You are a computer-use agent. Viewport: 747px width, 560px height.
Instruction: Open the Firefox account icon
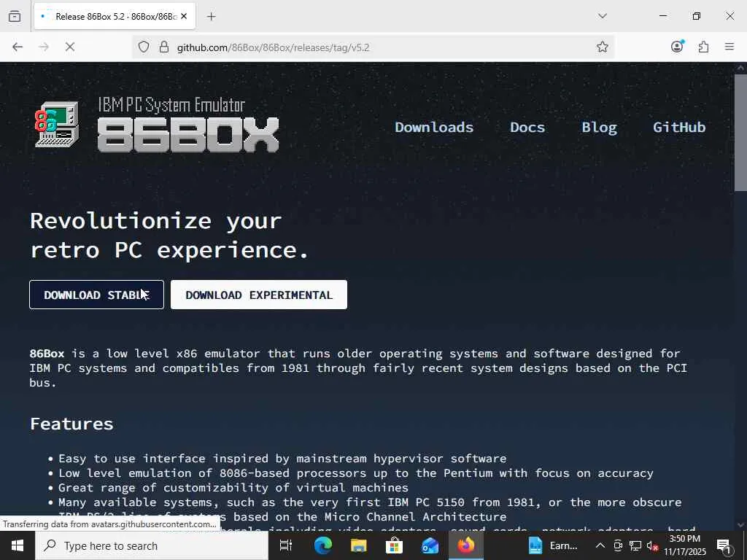click(x=677, y=46)
